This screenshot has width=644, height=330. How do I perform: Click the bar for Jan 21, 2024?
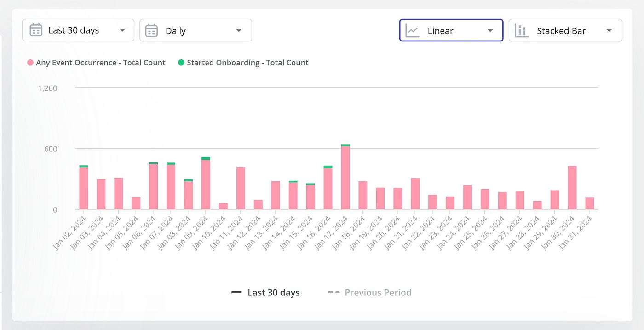[415, 194]
